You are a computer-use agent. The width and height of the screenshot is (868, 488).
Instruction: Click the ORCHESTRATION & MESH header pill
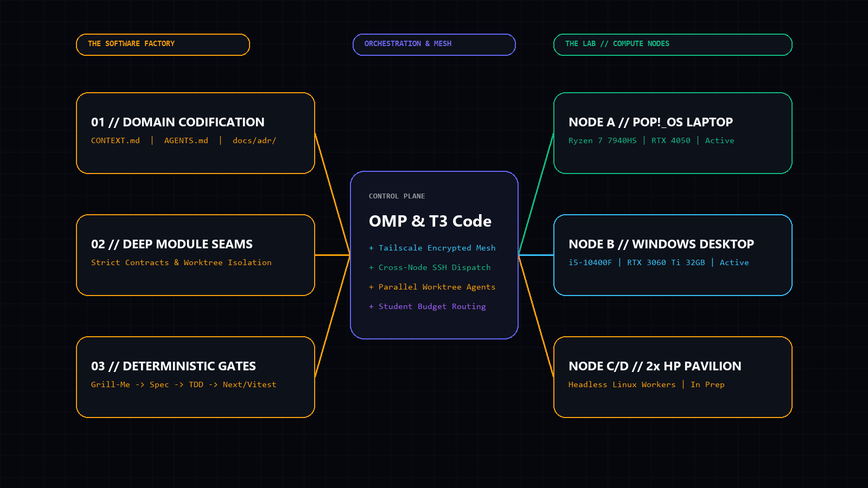click(x=434, y=44)
